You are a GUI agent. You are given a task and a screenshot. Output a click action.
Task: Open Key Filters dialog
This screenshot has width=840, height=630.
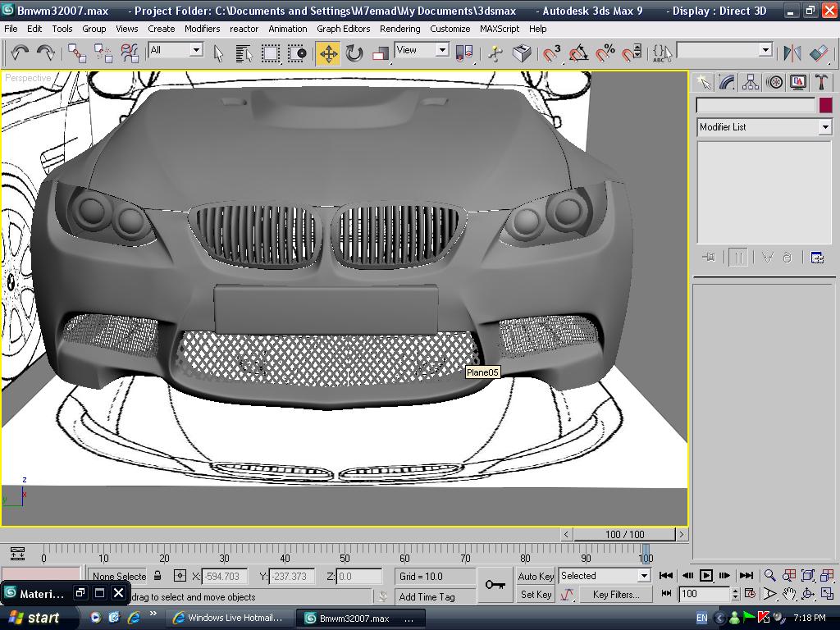tap(616, 594)
